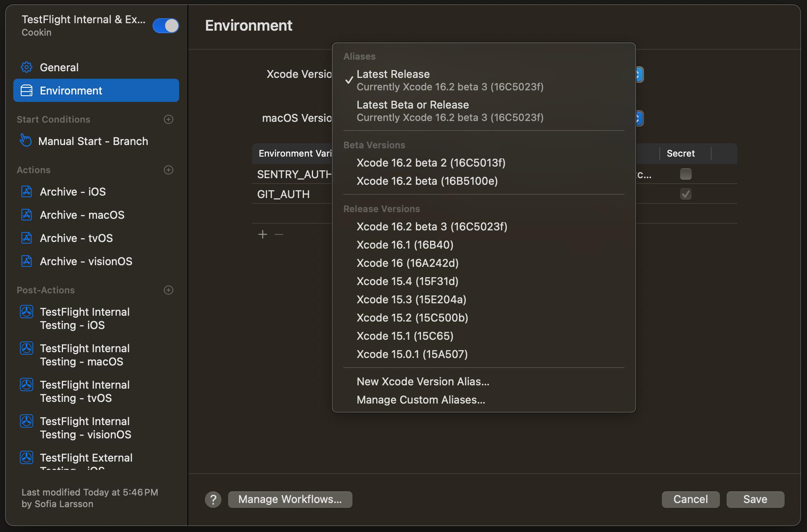807x532 pixels.
Task: Add a new Action with plus
Action: (x=168, y=170)
